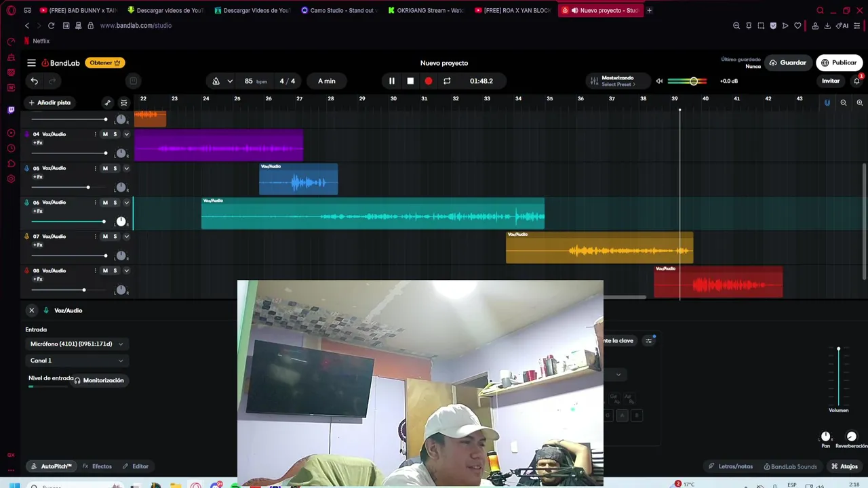Solo track 05 Voz/Audio
This screenshot has height=488, width=868.
click(115, 168)
